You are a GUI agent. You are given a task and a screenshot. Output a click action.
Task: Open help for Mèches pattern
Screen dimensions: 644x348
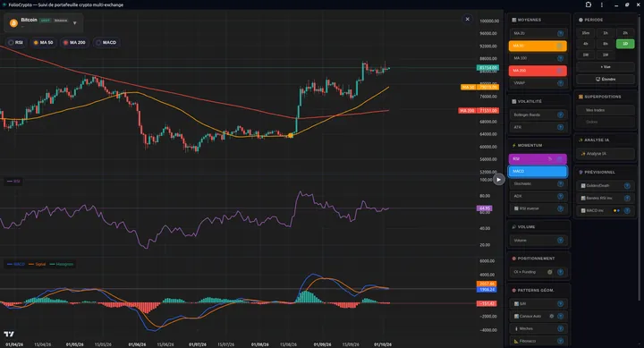560,328
